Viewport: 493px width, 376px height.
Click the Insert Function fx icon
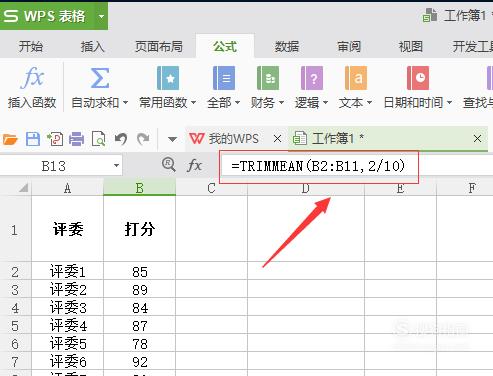point(32,78)
